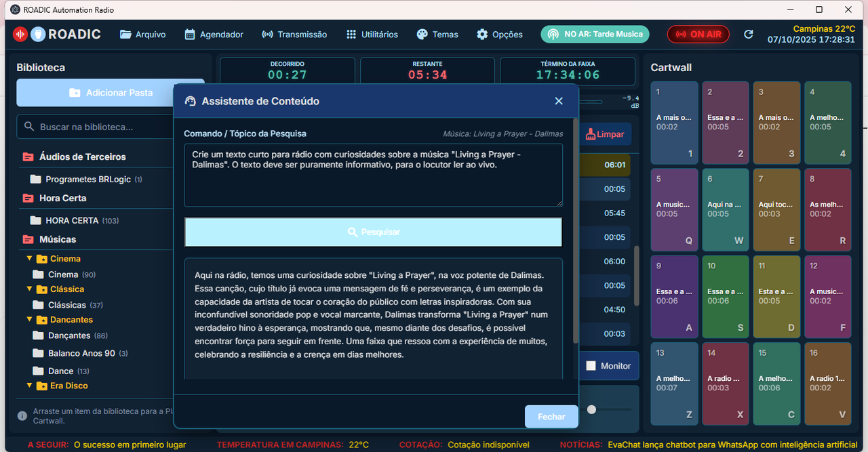Collapse the Era Disco category
Image resolution: width=868 pixels, height=452 pixels.
(29, 386)
